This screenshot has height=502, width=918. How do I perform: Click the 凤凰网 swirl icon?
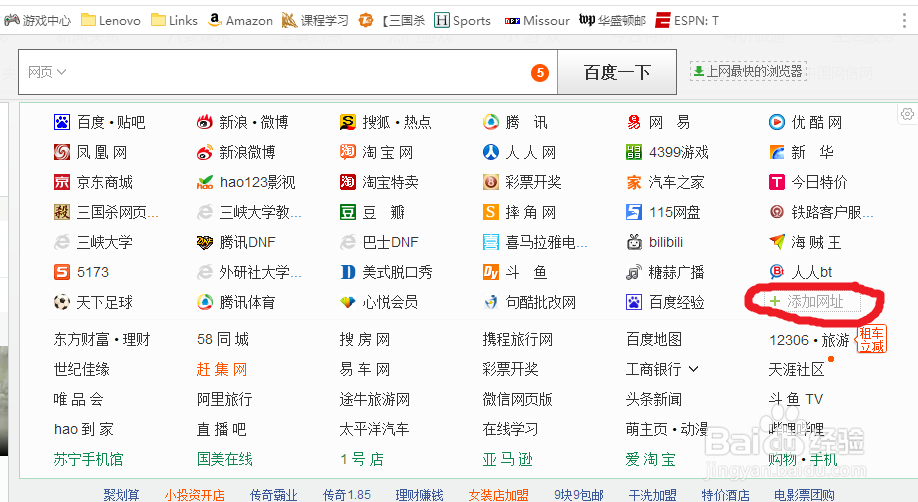pos(62,152)
